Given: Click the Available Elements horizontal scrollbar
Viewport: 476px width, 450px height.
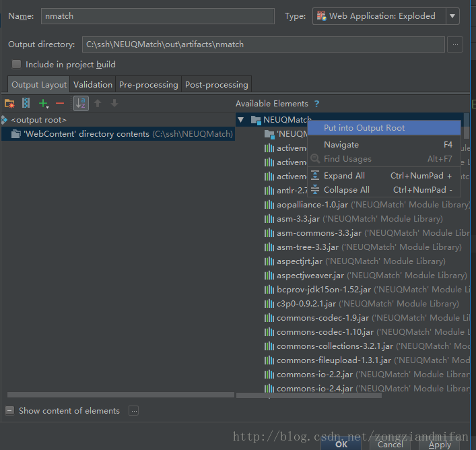Looking at the screenshot, I should point(309,395).
